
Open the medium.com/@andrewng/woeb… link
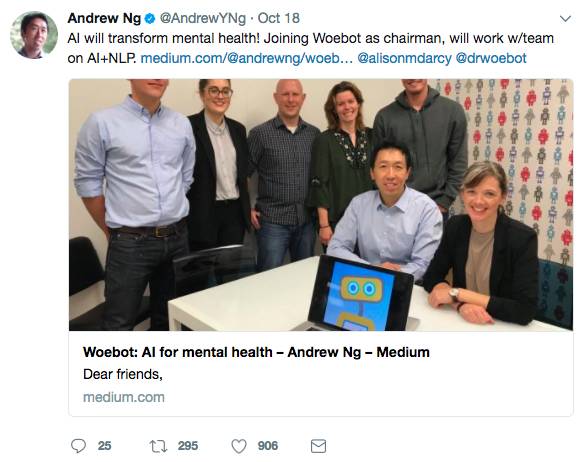click(x=246, y=58)
